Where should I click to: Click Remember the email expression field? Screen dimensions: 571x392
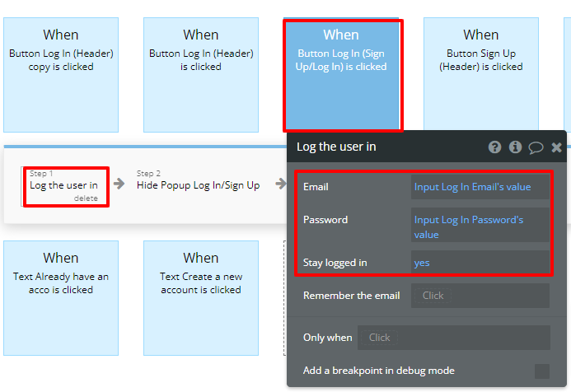pos(480,296)
